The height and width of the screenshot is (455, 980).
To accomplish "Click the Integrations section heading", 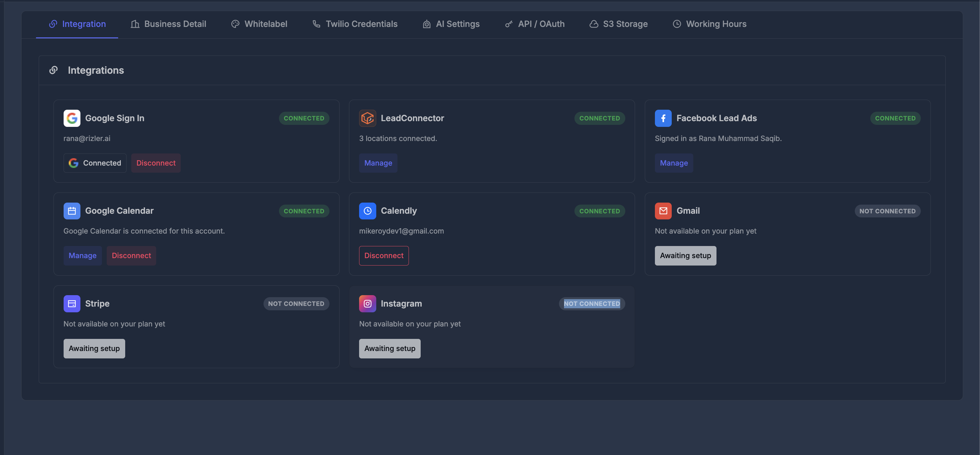I will (96, 70).
